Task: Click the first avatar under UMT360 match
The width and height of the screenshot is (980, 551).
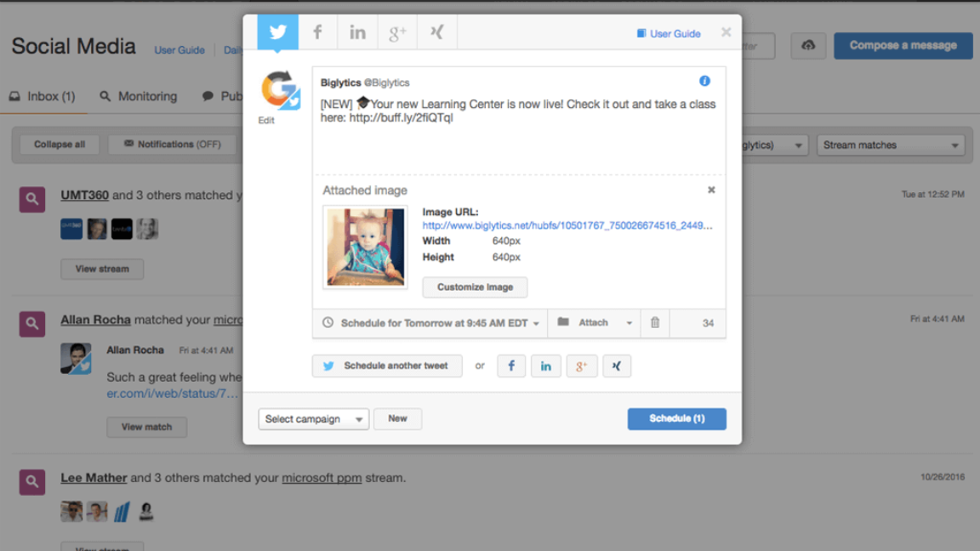Action: tap(71, 229)
